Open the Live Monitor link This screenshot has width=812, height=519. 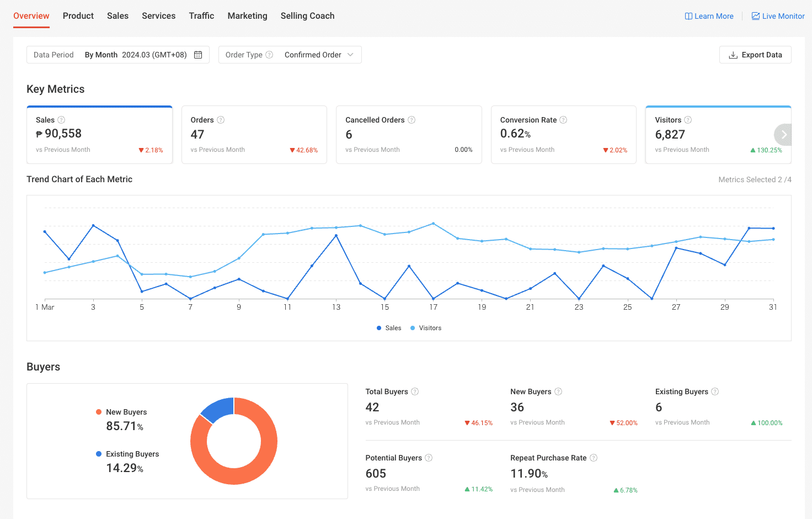click(x=778, y=16)
